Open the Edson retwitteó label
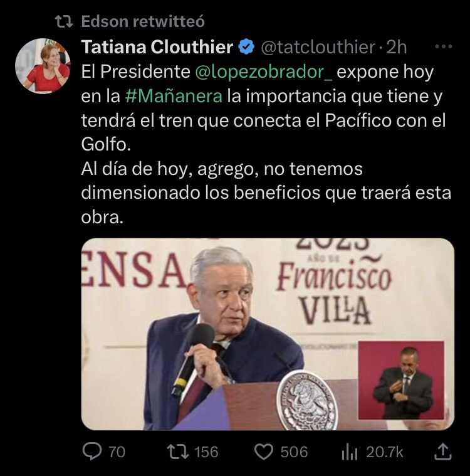Screen dimensions: 470x476 (143, 21)
